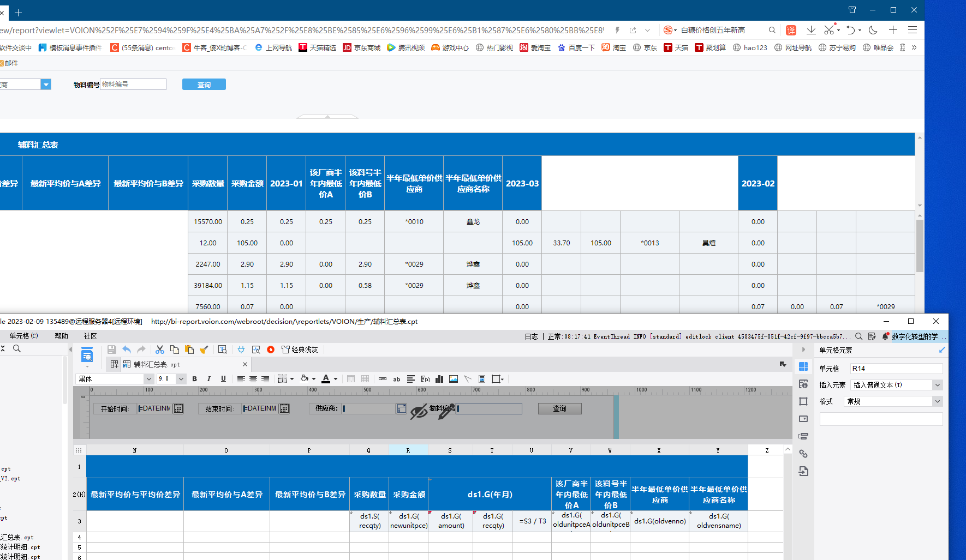Viewport: 966px width, 560px height.
Task: Insert formula with the F(x) icon
Action: point(425,379)
